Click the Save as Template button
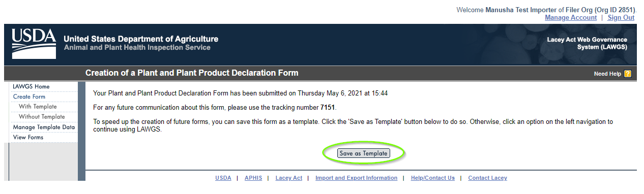Image resolution: width=644 pixels, height=194 pixels. coord(364,153)
